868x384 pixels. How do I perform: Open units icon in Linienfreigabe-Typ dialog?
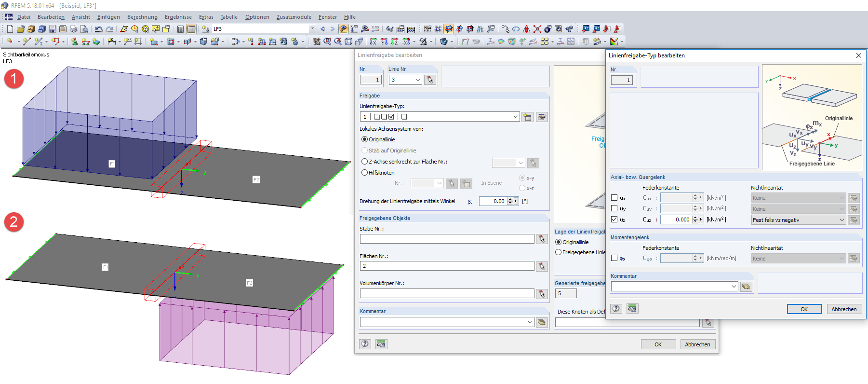(x=632, y=308)
